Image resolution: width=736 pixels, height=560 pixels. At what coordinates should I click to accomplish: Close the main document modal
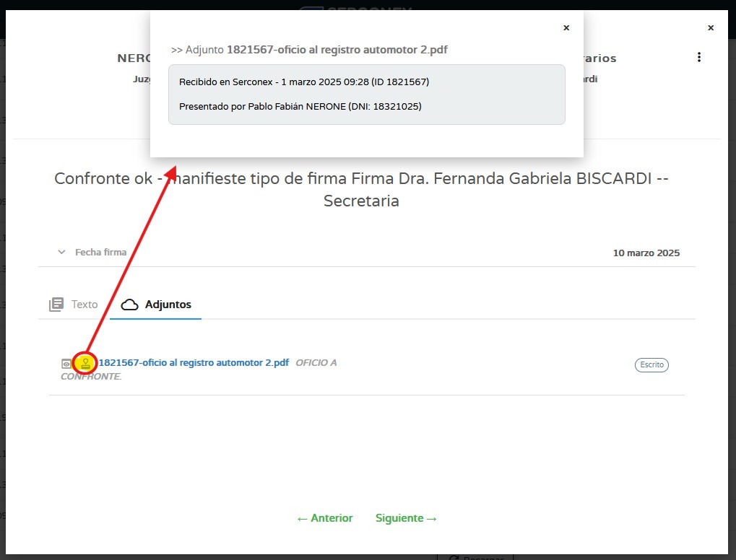[711, 28]
